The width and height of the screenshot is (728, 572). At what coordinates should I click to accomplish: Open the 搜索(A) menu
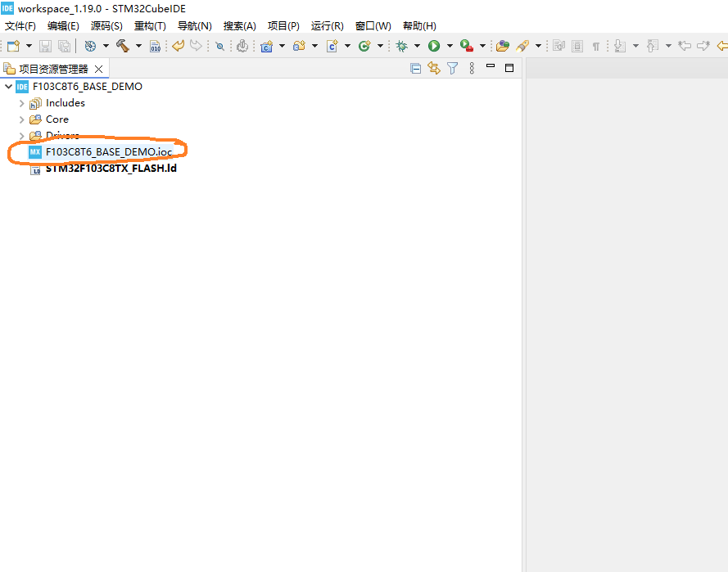[240, 26]
